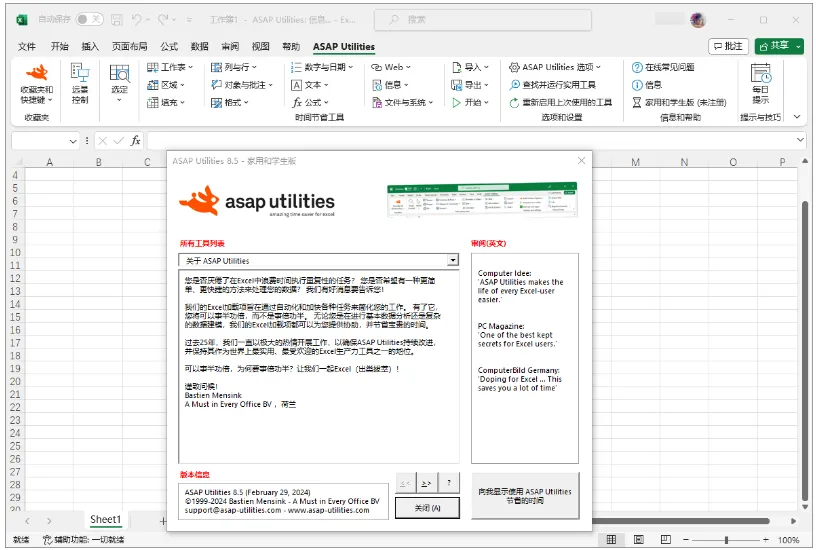The image size is (816, 550).
Task: Click 信息 info item in 信息和帮助 group
Action: click(x=647, y=85)
